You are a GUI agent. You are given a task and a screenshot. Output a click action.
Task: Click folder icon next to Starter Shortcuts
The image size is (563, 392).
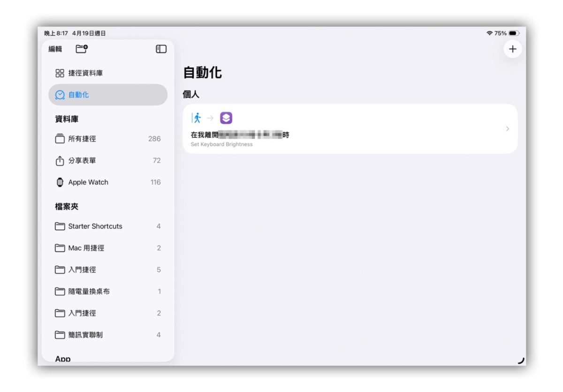point(60,226)
